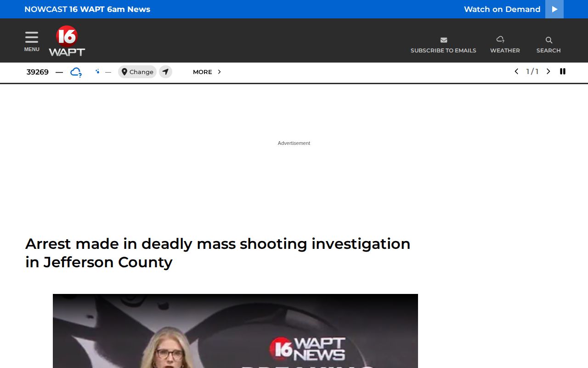Click the Advertisement label
This screenshot has height=368, width=588.
[294, 143]
